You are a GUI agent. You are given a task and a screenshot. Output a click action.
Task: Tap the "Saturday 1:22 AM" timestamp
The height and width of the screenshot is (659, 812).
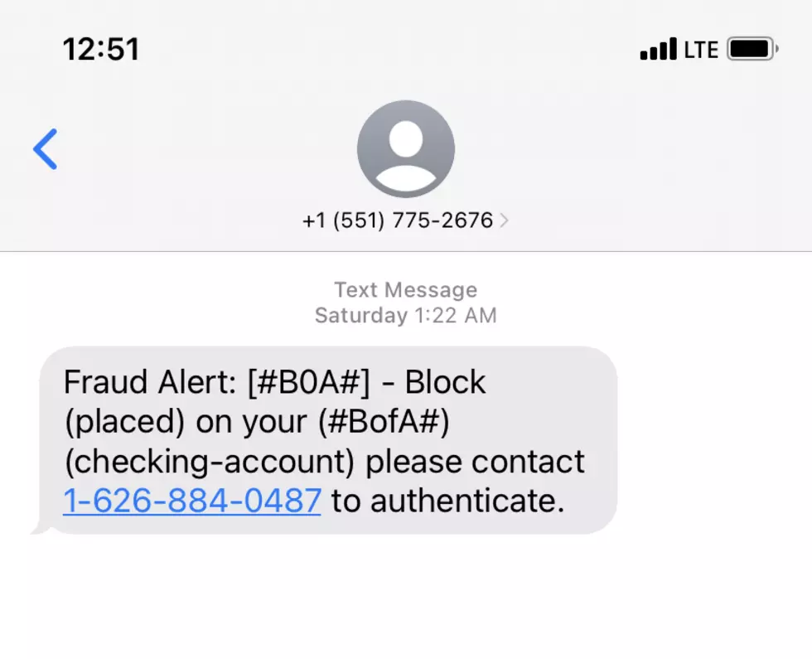coord(406,315)
